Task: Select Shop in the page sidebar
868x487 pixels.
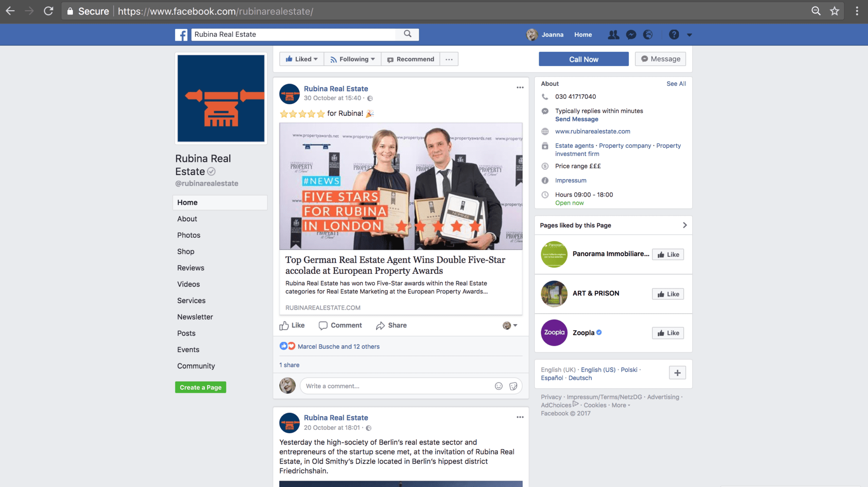Action: (x=186, y=251)
